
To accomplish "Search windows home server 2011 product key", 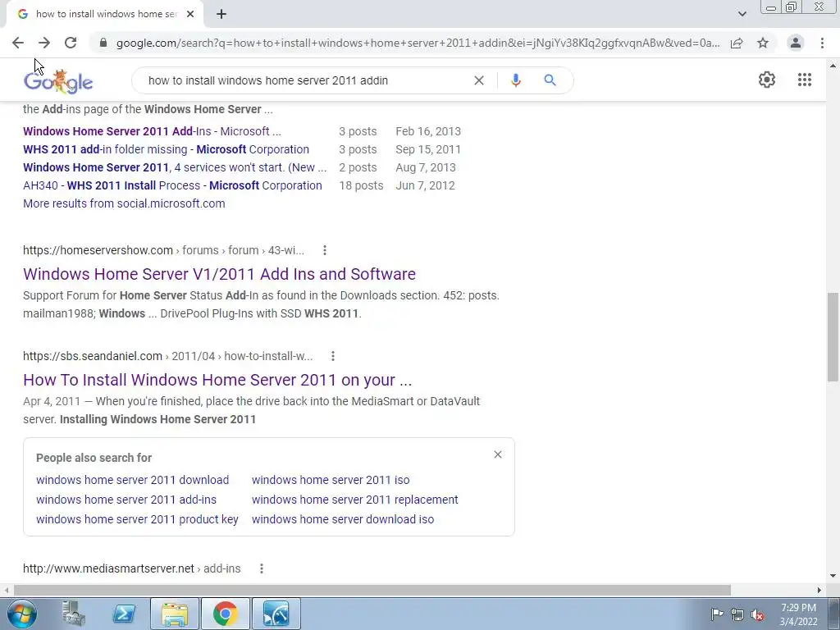I will (x=137, y=519).
